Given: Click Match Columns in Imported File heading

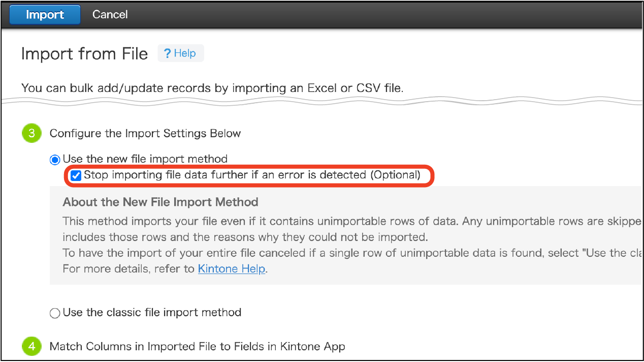Looking at the screenshot, I should point(197,347).
